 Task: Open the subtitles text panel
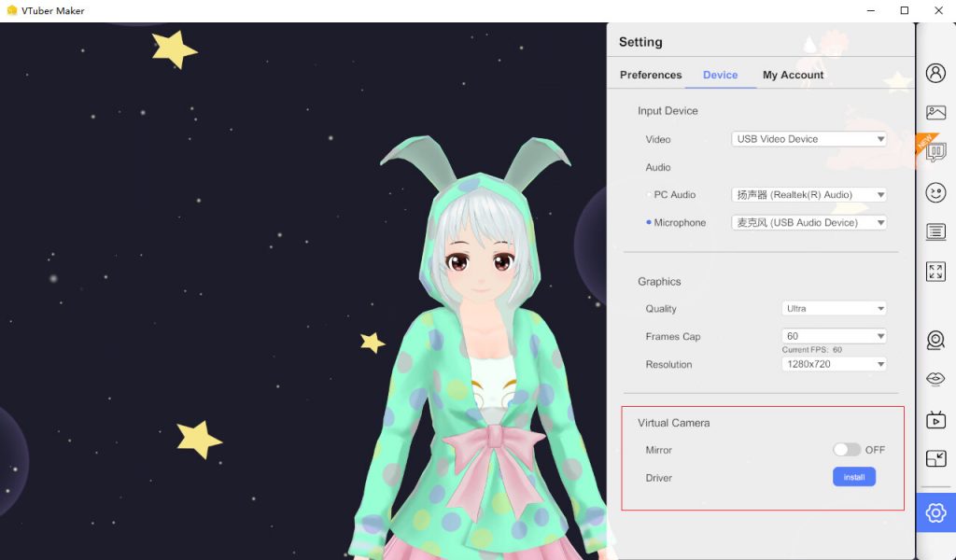[935, 231]
